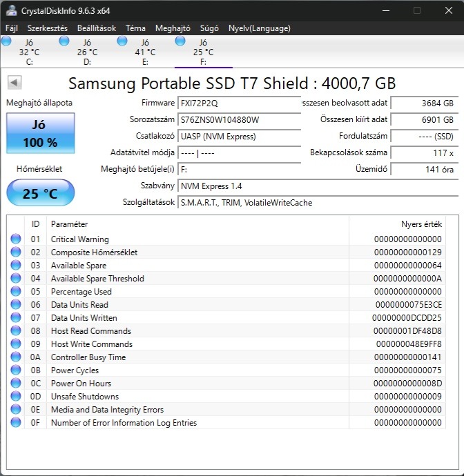Click the Jó 100 % health status button
464x476 pixels.
point(41,133)
